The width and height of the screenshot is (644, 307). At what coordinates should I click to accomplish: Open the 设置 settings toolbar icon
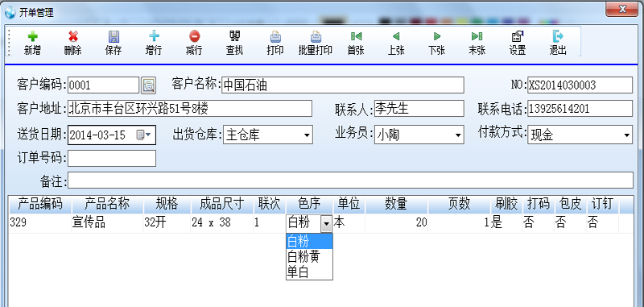[x=517, y=37]
